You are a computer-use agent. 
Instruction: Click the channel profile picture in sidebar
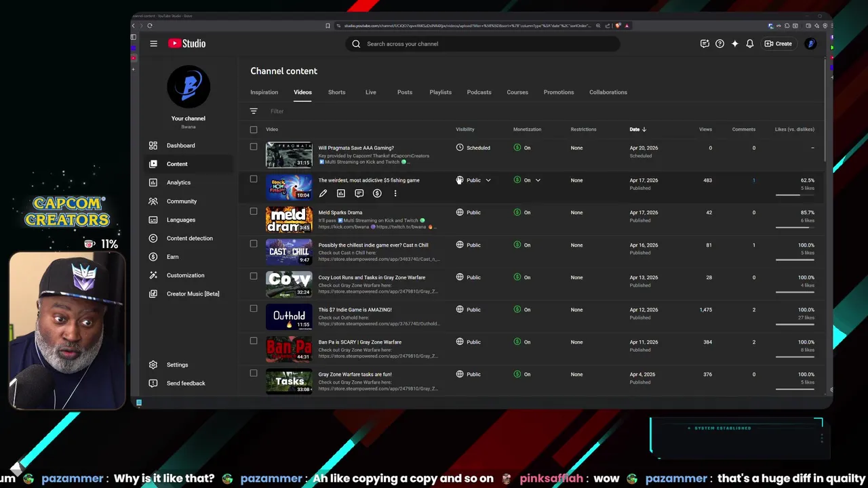189,86
